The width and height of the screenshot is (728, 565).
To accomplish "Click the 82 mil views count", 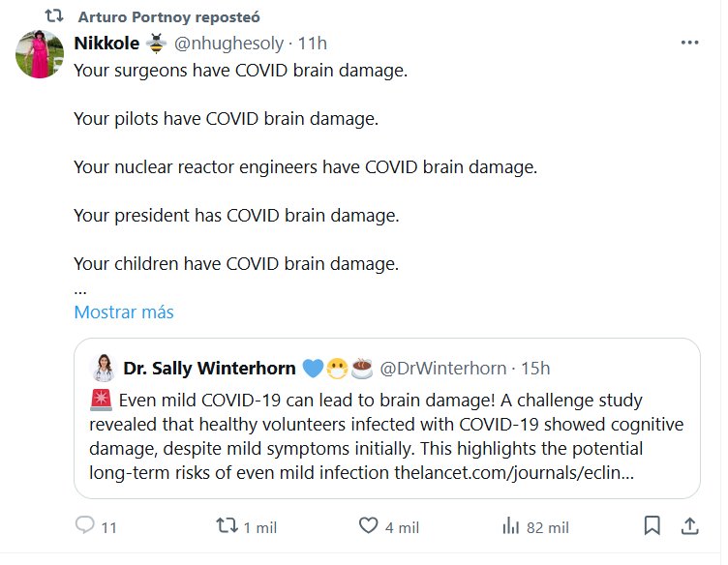I will [547, 527].
